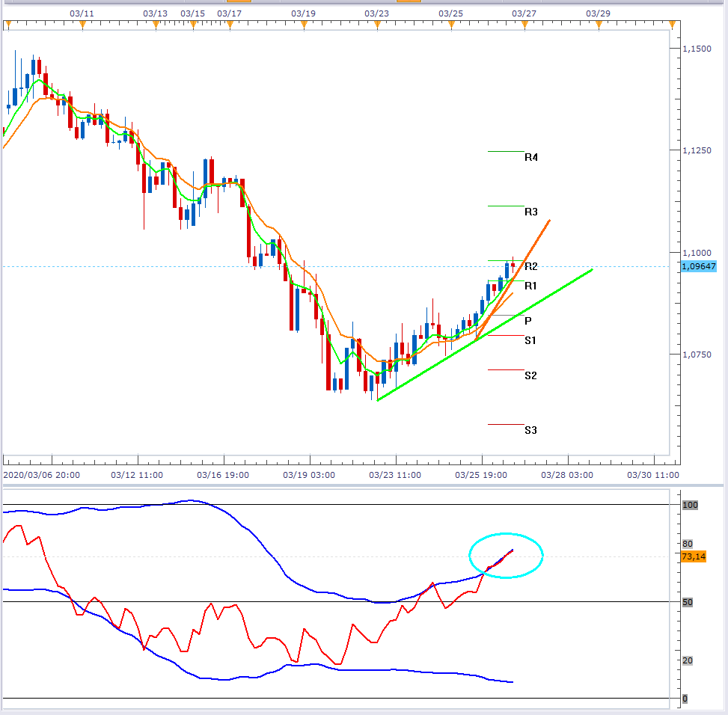Screen dimensions: 728x715
Task: Click the orange day marker under 03/29
Action: click(599, 25)
